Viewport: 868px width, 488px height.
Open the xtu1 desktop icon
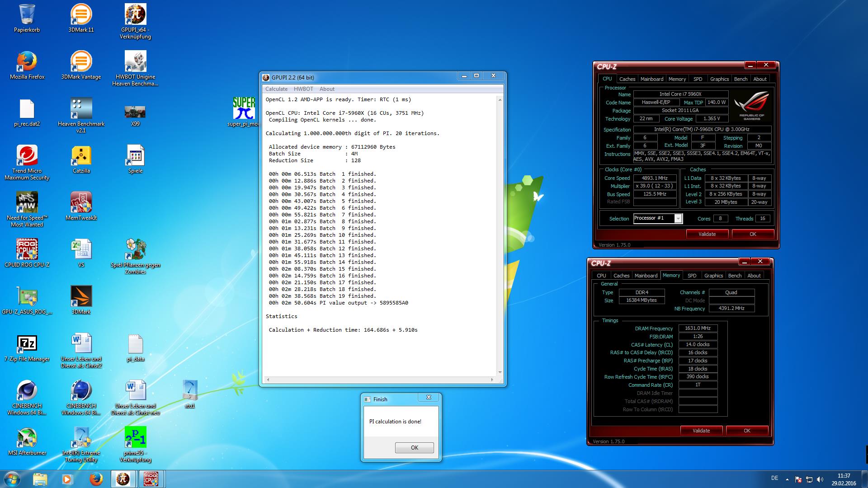coord(189,394)
